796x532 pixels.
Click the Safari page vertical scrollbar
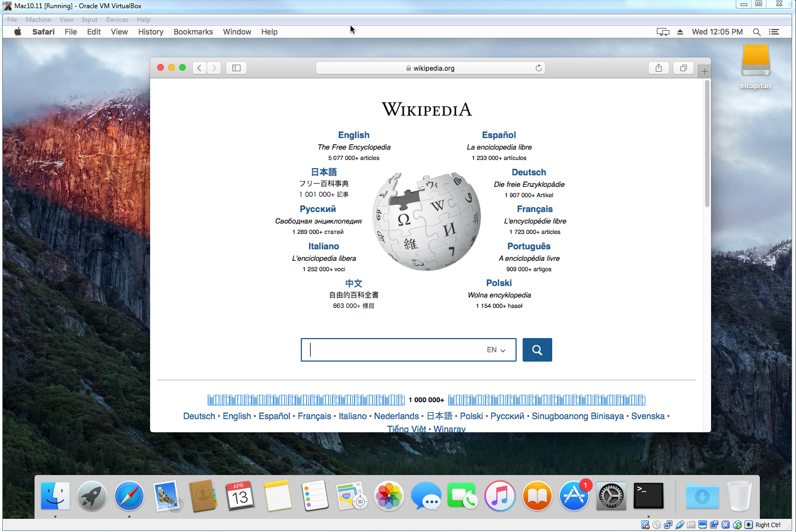pyautogui.click(x=707, y=144)
